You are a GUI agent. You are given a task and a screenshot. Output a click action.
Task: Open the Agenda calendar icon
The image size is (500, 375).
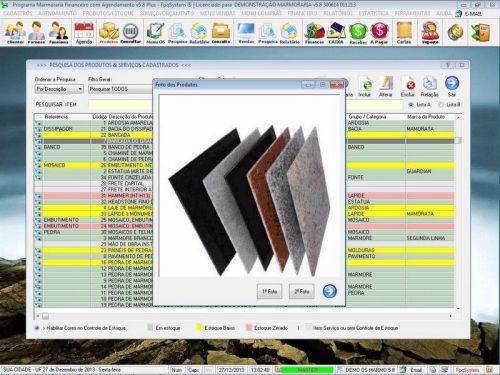tap(84, 32)
